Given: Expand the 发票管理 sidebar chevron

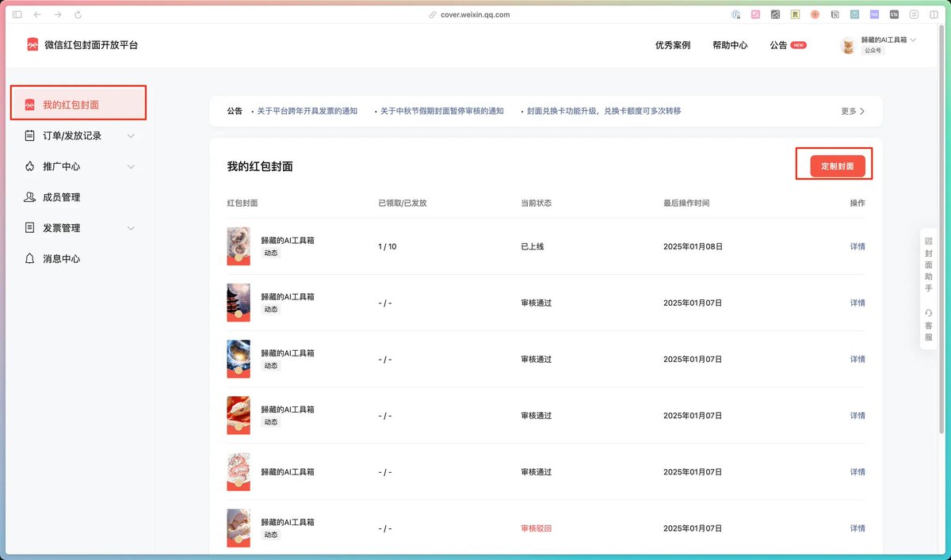Looking at the screenshot, I should (x=131, y=228).
